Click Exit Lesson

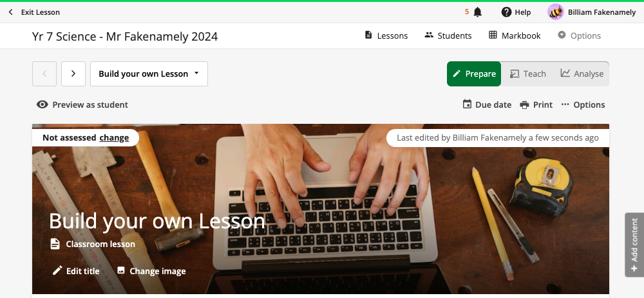pyautogui.click(x=34, y=12)
